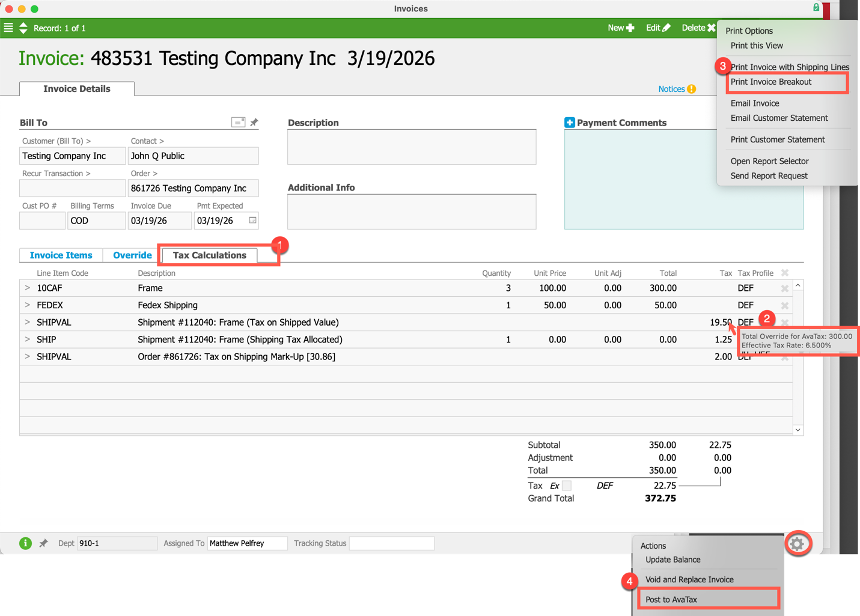
Task: Click the Cust PO # field
Action: tap(42, 221)
